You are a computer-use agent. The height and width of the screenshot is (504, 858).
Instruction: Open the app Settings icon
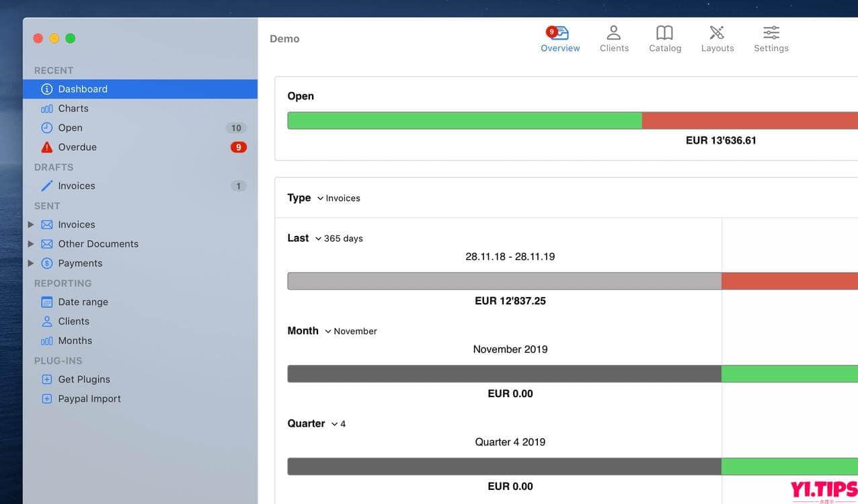(771, 38)
